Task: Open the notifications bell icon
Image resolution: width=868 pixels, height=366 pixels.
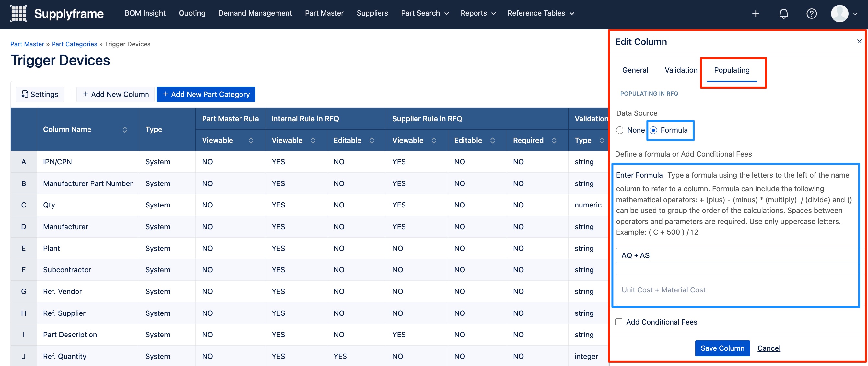Action: tap(783, 14)
